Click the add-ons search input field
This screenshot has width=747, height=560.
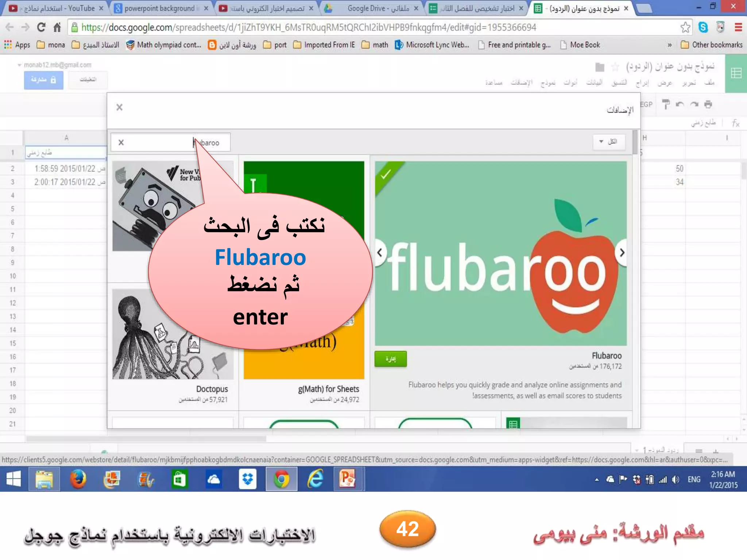click(170, 143)
